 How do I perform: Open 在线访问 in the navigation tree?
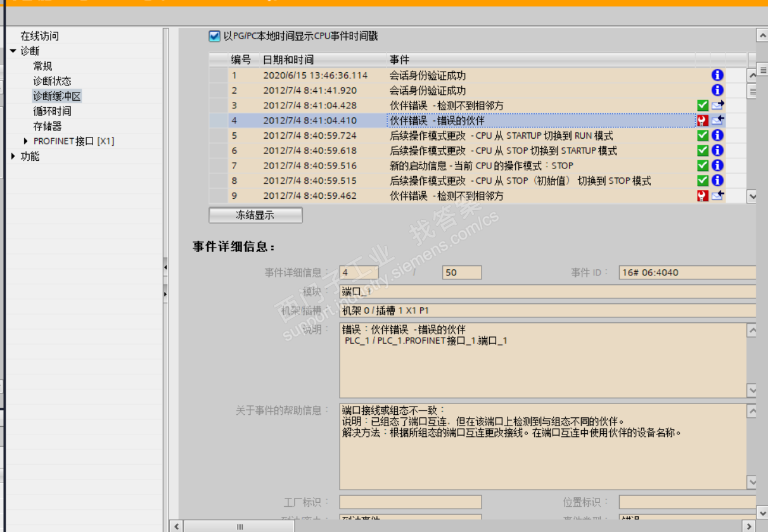39,36
